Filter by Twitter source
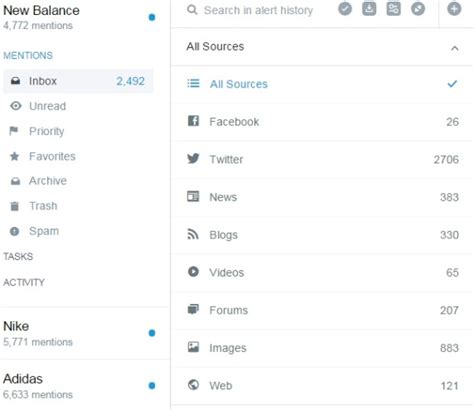 tap(322, 159)
